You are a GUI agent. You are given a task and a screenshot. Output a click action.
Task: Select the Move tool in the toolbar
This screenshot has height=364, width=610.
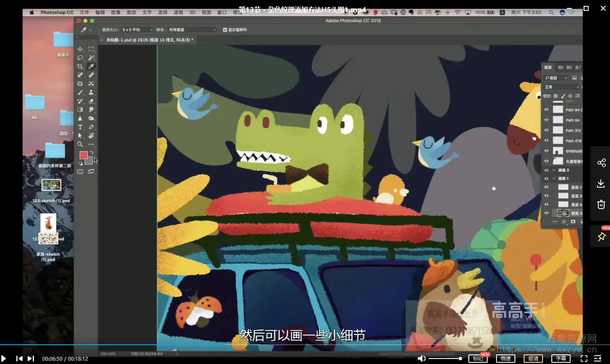pyautogui.click(x=80, y=49)
